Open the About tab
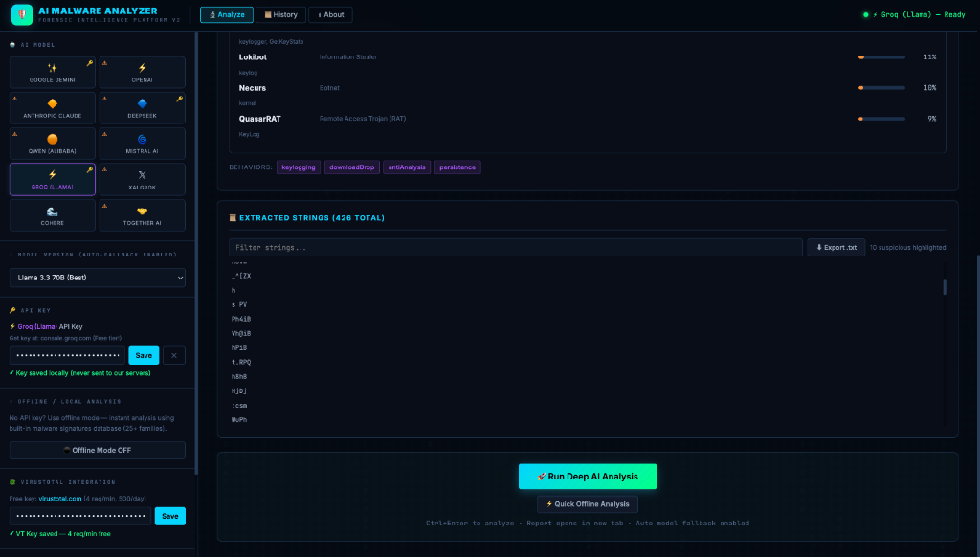Screen dimensions: 980x557 pyautogui.click(x=330, y=15)
